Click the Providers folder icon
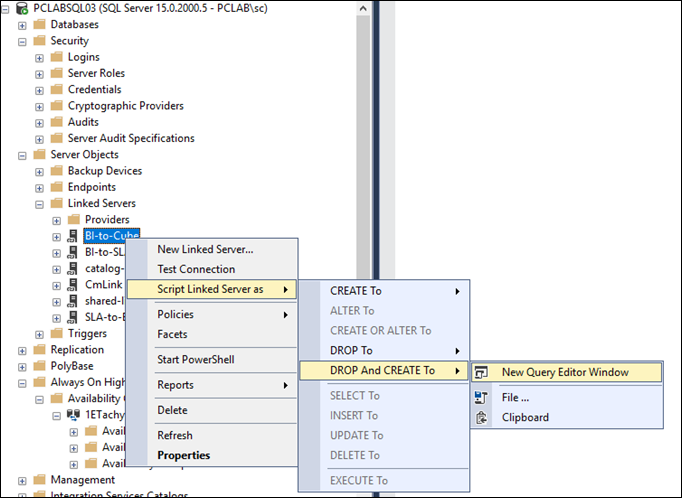 pos(73,220)
